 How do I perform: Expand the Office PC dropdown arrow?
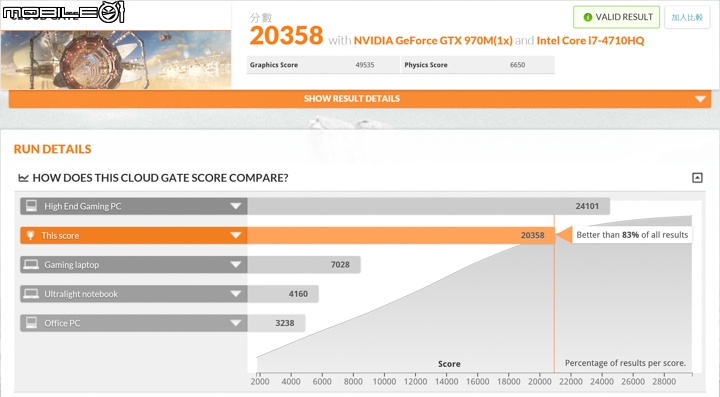(x=236, y=323)
